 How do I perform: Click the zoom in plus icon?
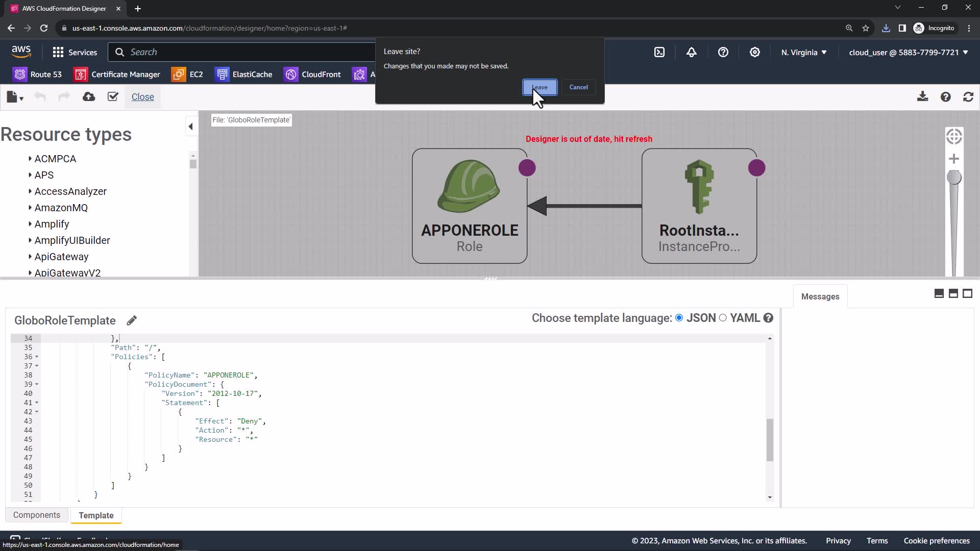953,159
